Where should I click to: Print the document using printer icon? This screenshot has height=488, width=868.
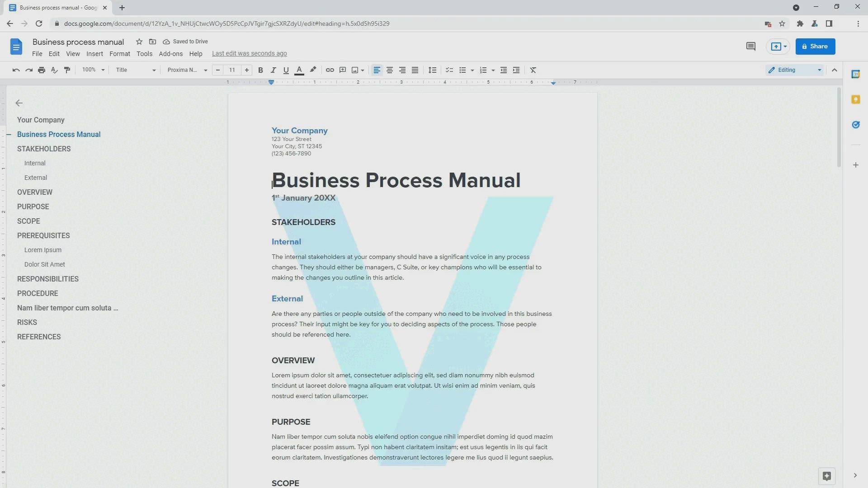coord(42,70)
